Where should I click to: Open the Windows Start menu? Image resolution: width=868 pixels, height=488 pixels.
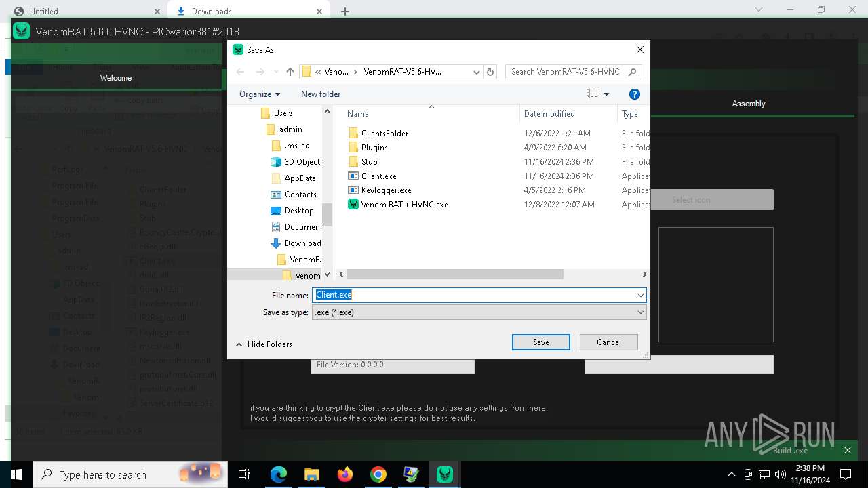[x=16, y=474]
